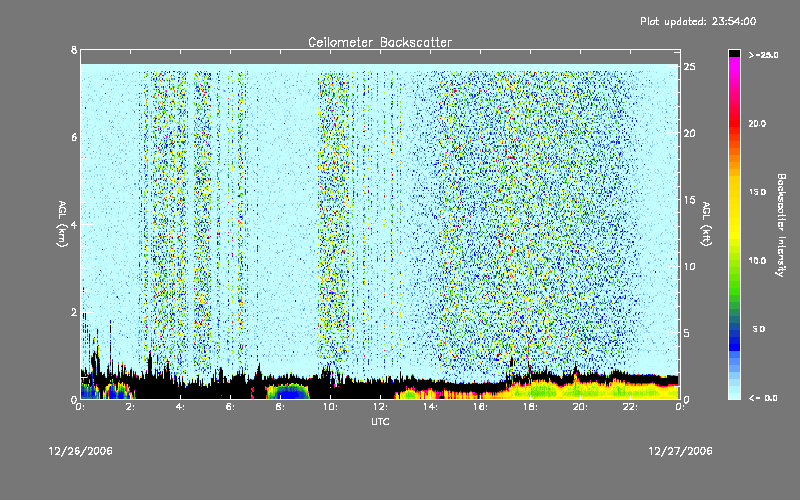The height and width of the screenshot is (500, 800).
Task: Click the "2" km tick on left axis
Action: coord(74,312)
